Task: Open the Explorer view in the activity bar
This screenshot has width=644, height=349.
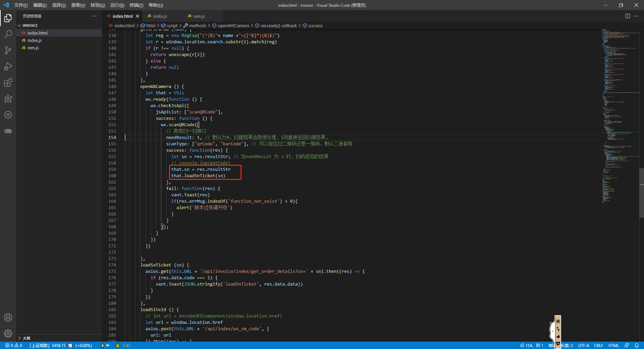Action: coord(8,18)
